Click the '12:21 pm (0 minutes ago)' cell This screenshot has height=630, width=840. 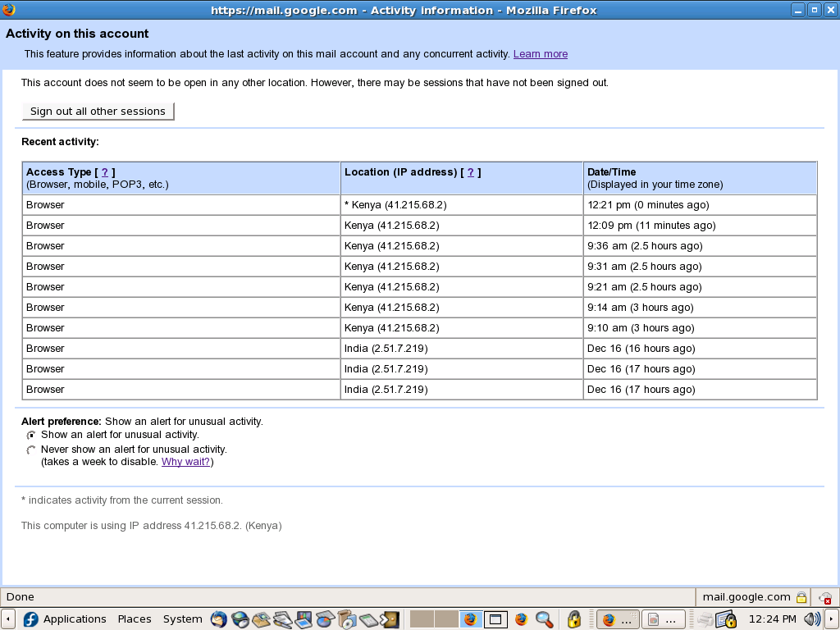pos(700,205)
